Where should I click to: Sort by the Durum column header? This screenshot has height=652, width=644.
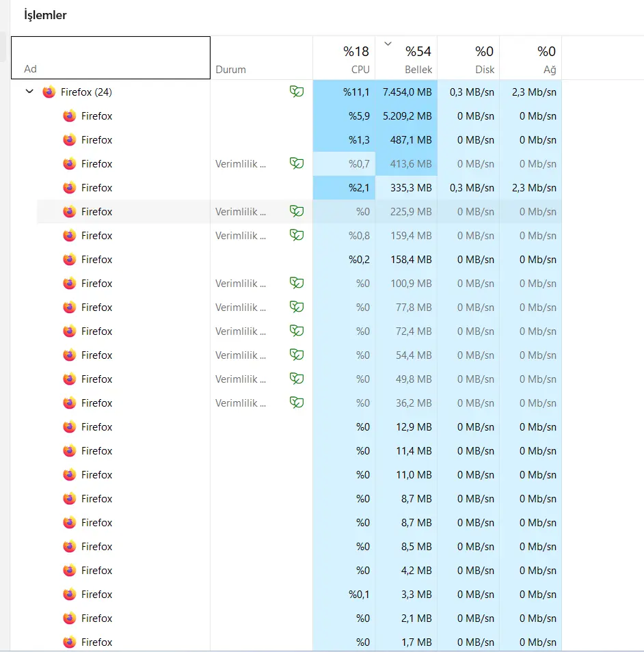pos(261,57)
